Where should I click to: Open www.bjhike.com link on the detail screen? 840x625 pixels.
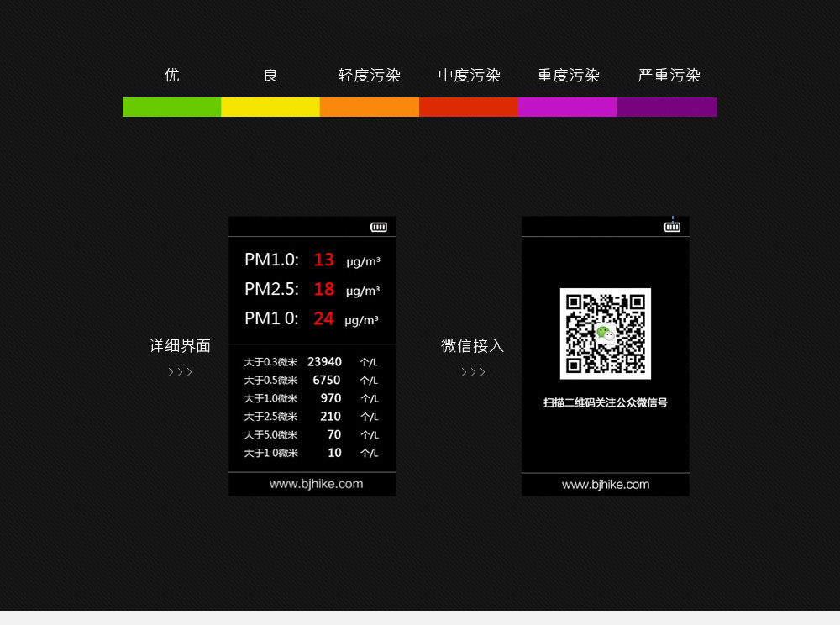[316, 484]
